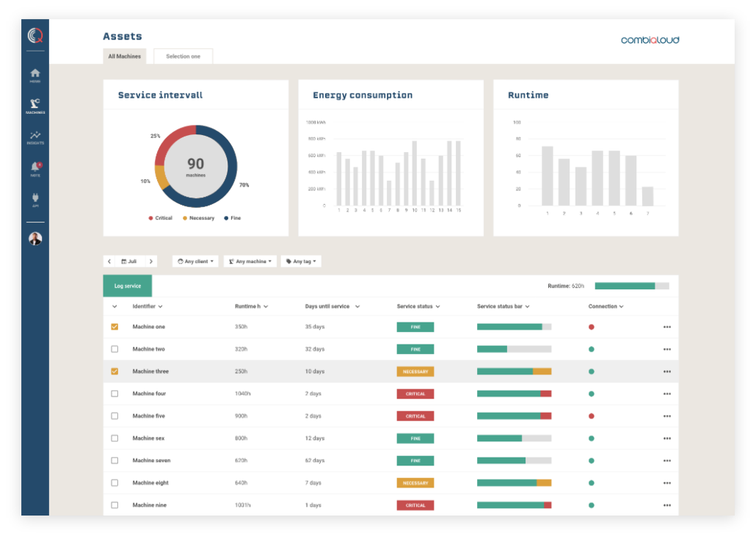
Task: Open the API section with plug icon
Action: tap(34, 196)
